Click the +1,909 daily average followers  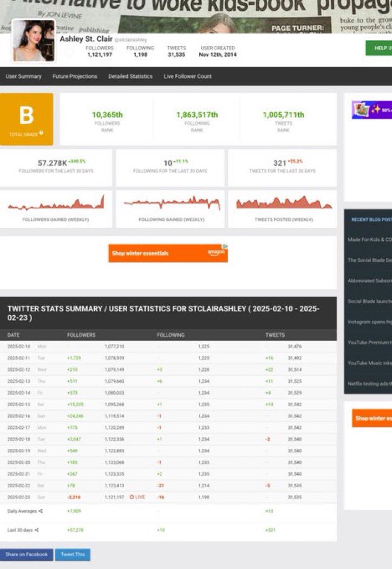(x=74, y=511)
